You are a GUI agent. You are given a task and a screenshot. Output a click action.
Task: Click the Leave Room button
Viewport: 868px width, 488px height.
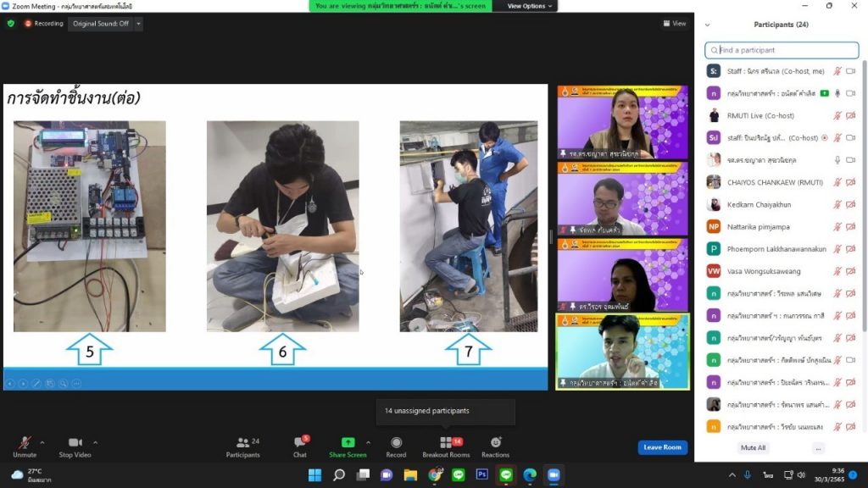(x=662, y=447)
